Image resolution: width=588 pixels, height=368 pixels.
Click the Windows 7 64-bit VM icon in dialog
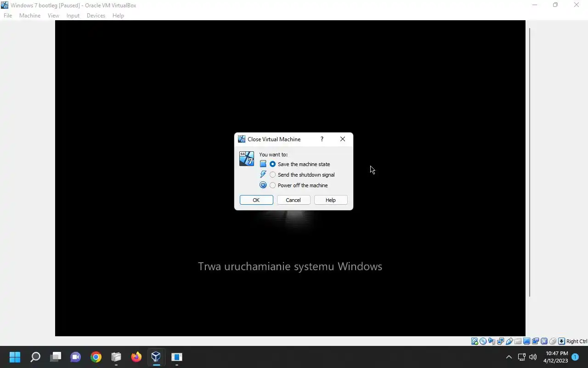pyautogui.click(x=247, y=159)
